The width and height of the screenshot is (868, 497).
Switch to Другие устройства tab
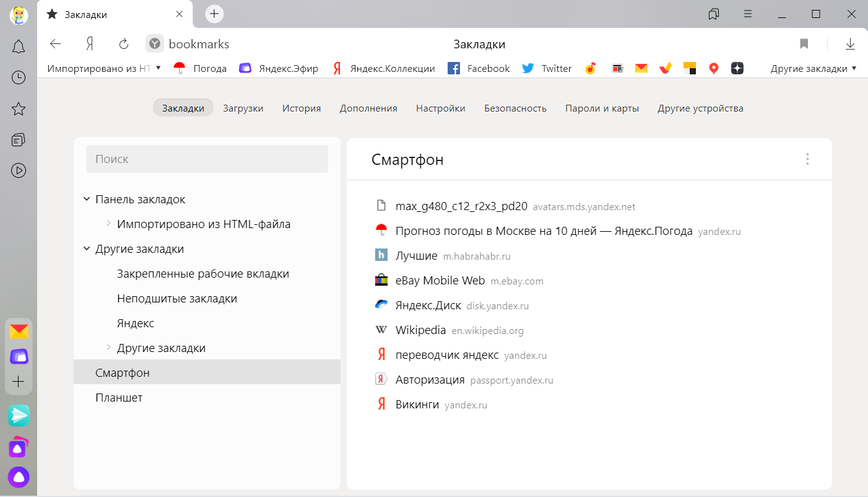coord(700,108)
